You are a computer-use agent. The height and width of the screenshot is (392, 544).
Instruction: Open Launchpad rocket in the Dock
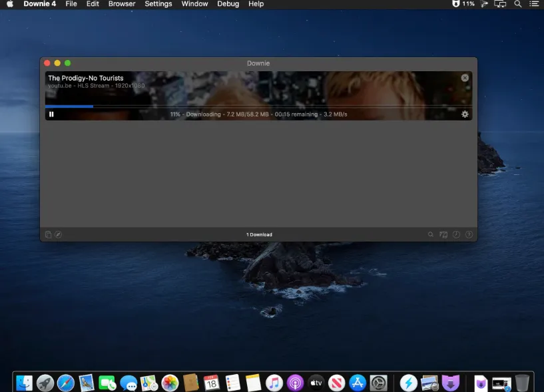(45, 383)
